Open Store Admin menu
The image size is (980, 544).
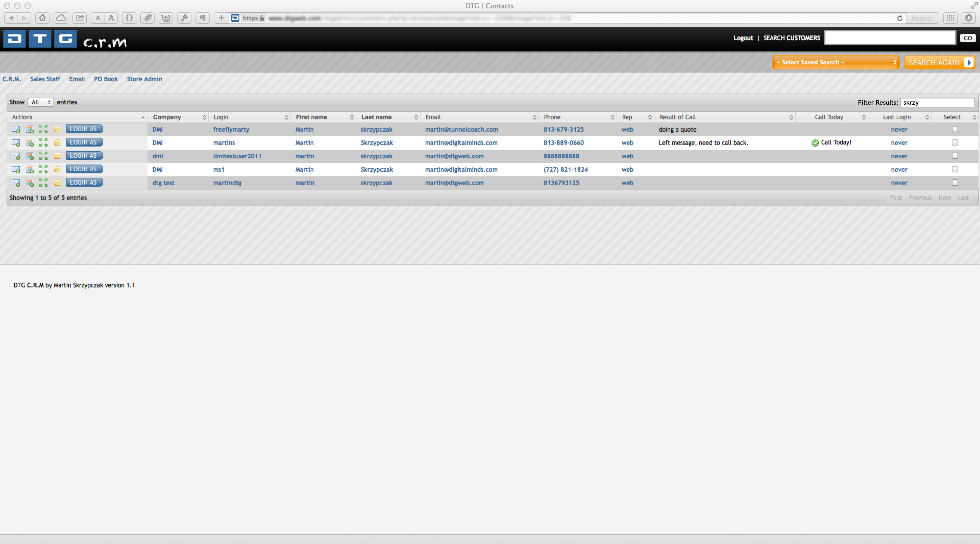click(144, 79)
